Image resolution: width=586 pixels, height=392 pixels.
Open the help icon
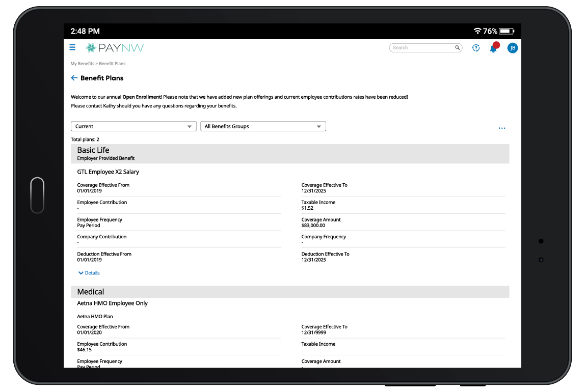click(x=475, y=48)
